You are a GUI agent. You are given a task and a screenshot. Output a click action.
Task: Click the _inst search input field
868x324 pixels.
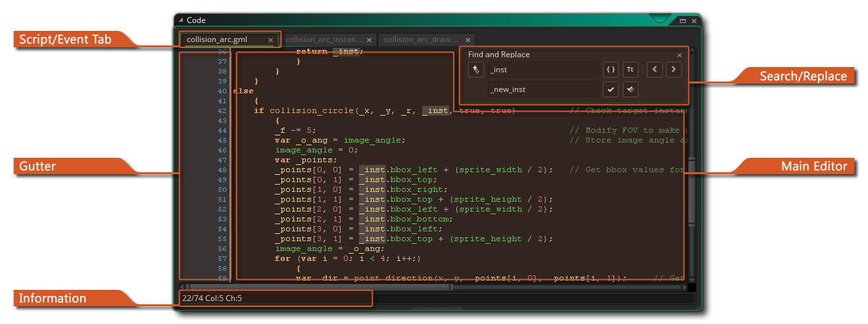542,70
